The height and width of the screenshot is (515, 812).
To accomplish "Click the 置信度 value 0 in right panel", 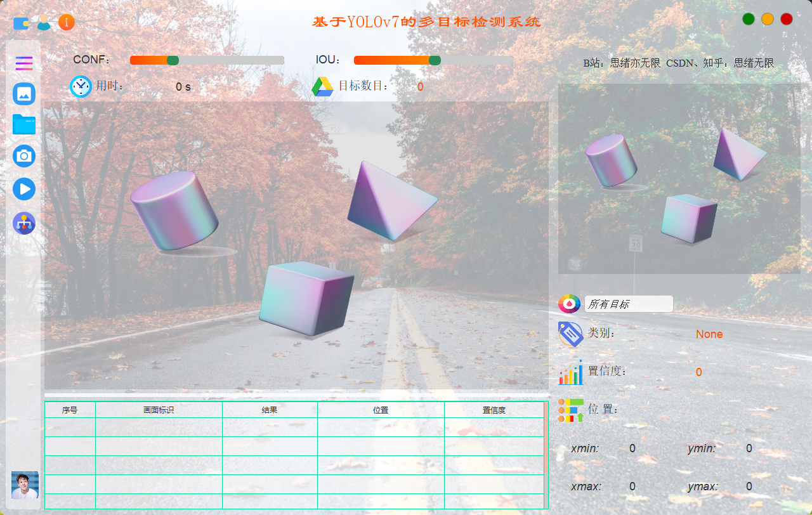I will pyautogui.click(x=699, y=372).
